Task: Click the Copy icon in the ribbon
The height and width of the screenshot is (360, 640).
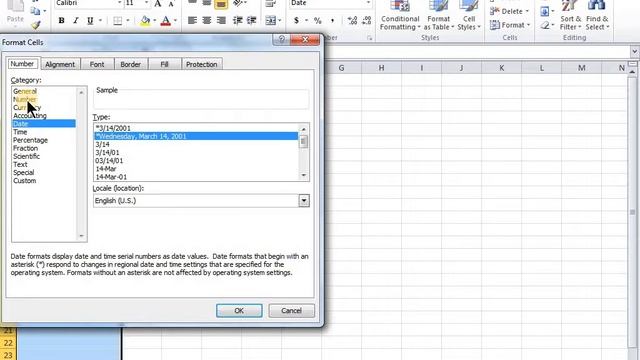Action: (x=36, y=11)
